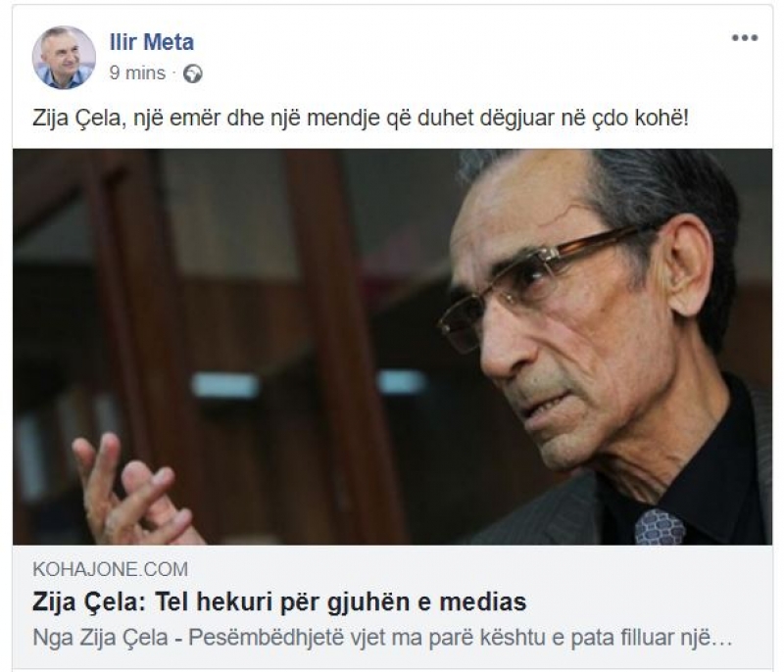The height and width of the screenshot is (672, 784).
Task: Open Ilir Meta's round profile picture
Action: pyautogui.click(x=64, y=58)
